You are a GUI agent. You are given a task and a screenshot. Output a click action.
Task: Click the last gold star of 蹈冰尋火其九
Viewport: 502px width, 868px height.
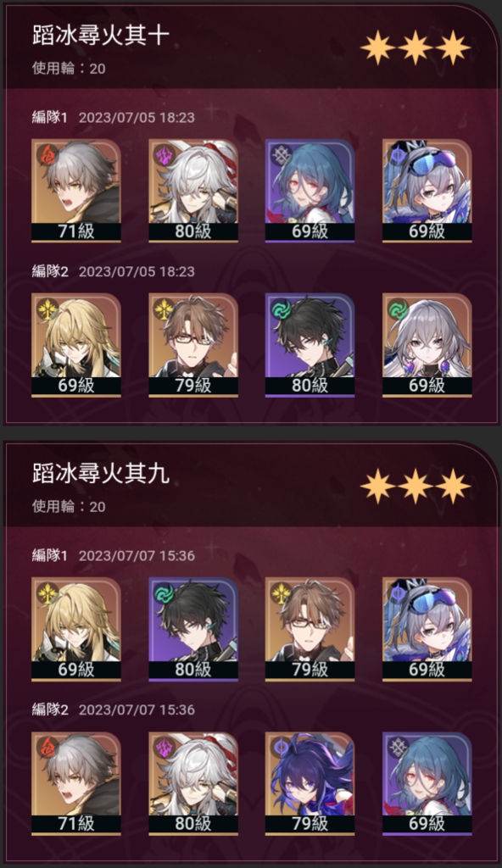pyautogui.click(x=453, y=486)
